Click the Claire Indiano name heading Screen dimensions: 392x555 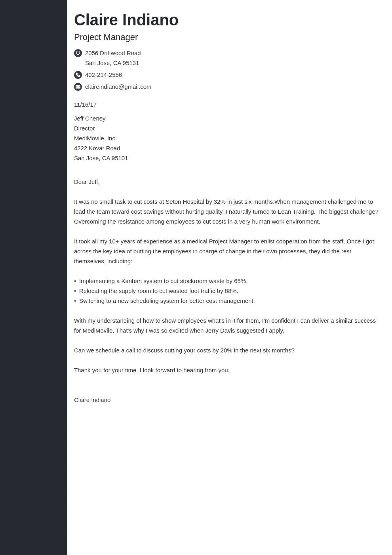(x=126, y=20)
